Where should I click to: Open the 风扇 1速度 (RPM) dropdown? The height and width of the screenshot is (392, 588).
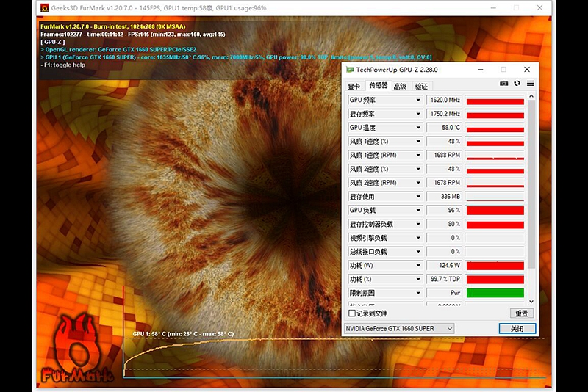pos(418,155)
